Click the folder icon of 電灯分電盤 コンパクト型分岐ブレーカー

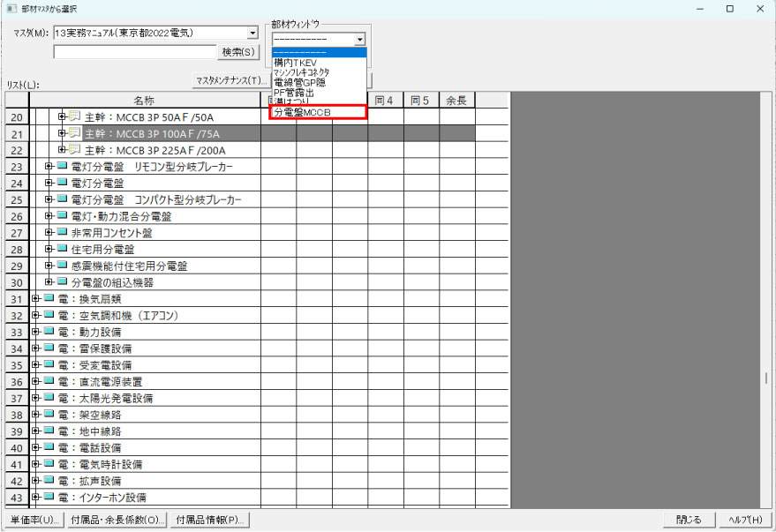(62, 199)
